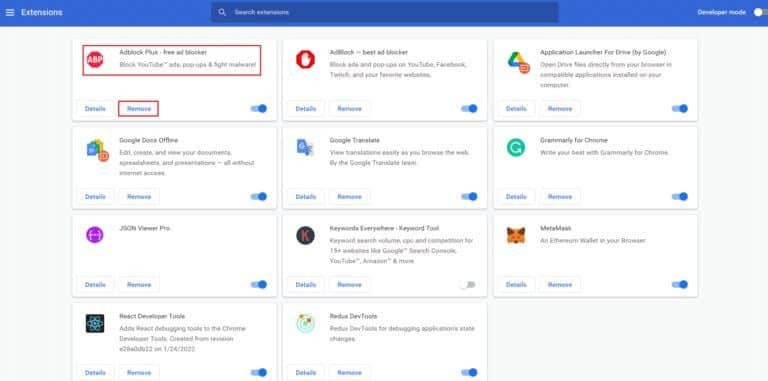Viewport: 768px width, 381px height.
Task: Click the React Developer Tools icon
Action: tap(95, 323)
